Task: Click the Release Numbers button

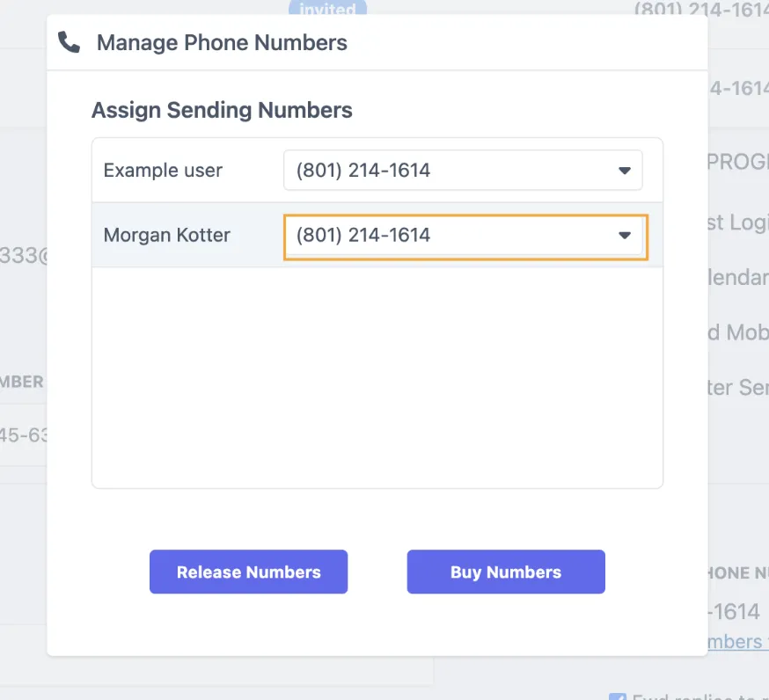Action: coord(248,572)
